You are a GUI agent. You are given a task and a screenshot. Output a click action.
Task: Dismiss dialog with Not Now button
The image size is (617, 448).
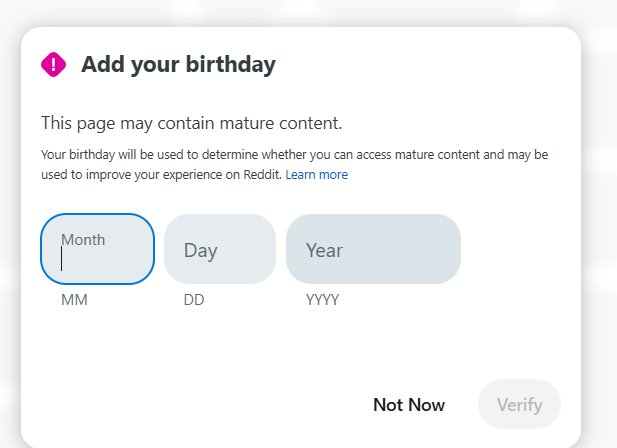pos(409,404)
